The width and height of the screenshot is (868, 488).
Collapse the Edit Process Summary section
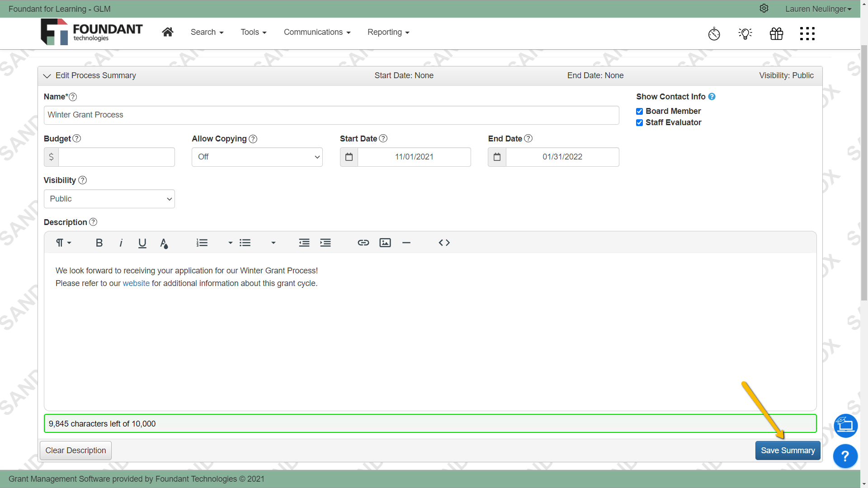pos(47,76)
